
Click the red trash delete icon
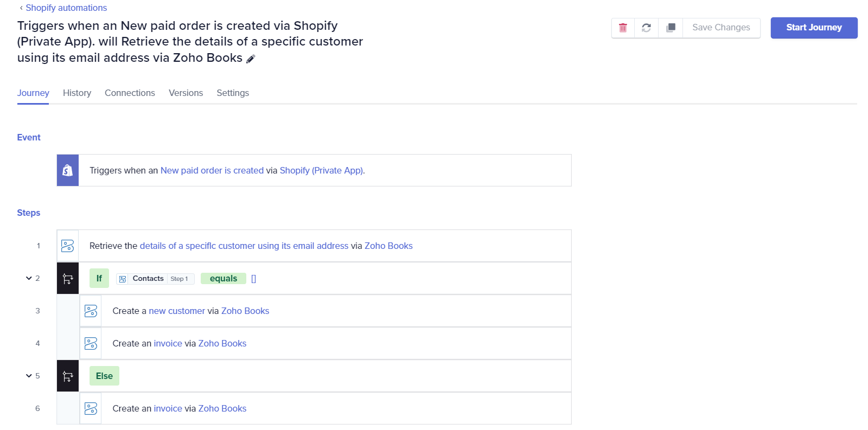[x=623, y=28]
